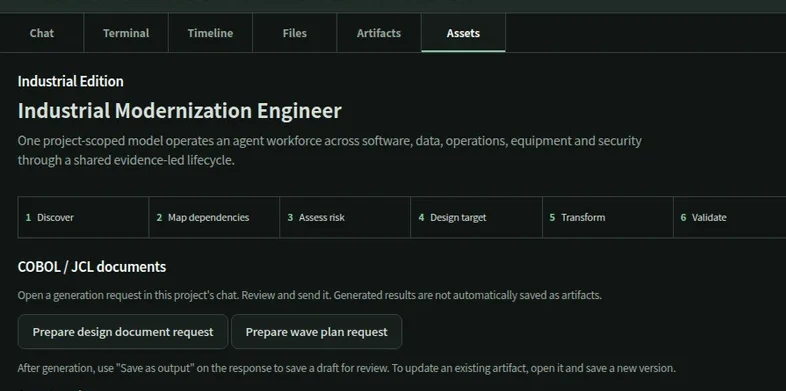Open the Terminal tab
The image size is (786, 391).
(x=126, y=33)
